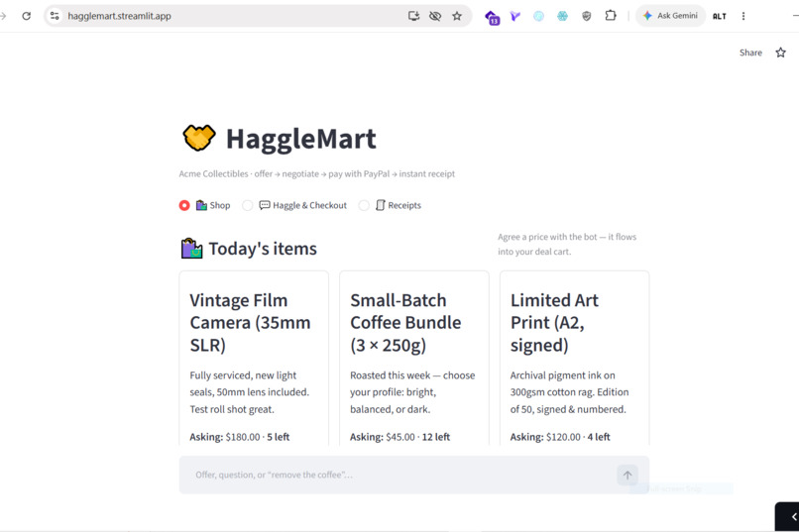Screen dimensions: 799x532
Task: Bookmark this tab with the star icon
Action: pyautogui.click(x=457, y=16)
